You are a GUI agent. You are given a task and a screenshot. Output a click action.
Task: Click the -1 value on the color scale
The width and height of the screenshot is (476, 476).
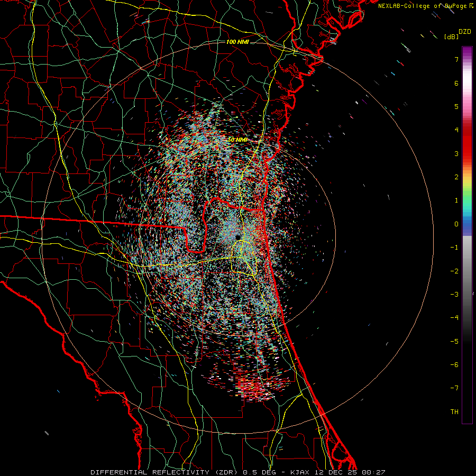454,248
